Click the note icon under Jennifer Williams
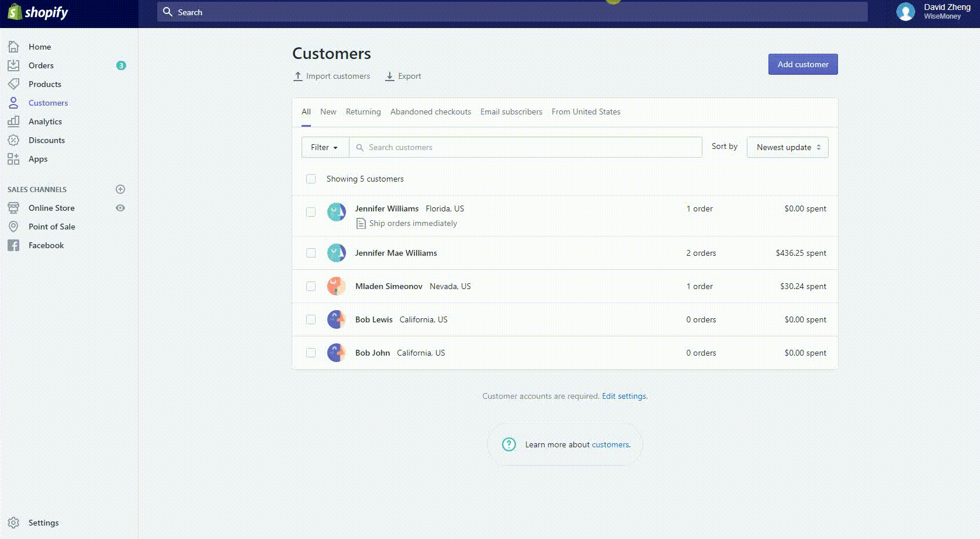Viewport: 980px width, 539px height. 361,224
